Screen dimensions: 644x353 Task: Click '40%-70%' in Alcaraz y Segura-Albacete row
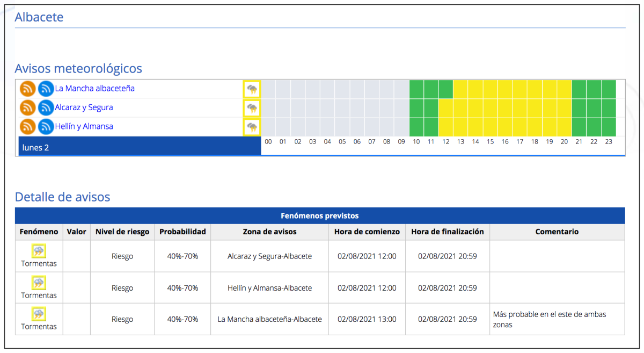click(x=182, y=256)
